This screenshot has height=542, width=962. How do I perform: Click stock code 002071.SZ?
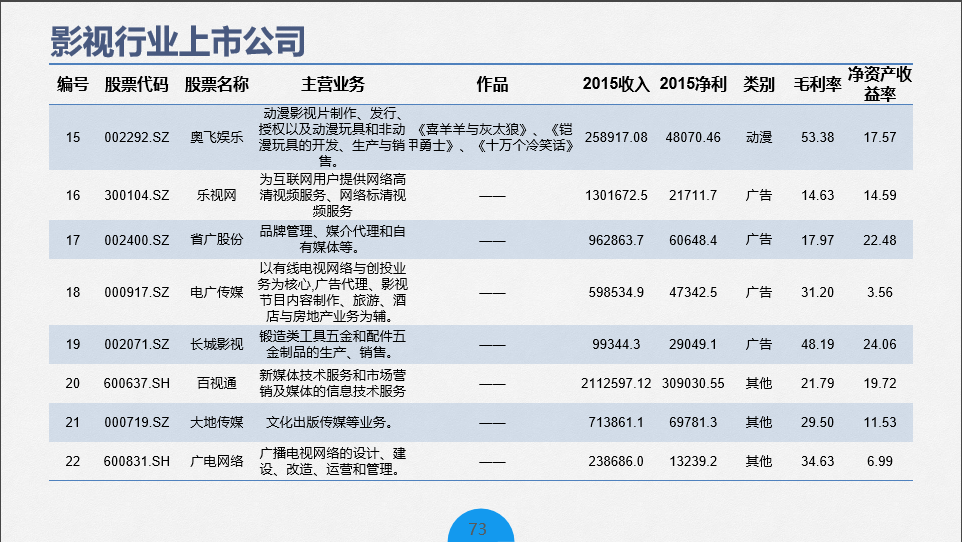[136, 344]
